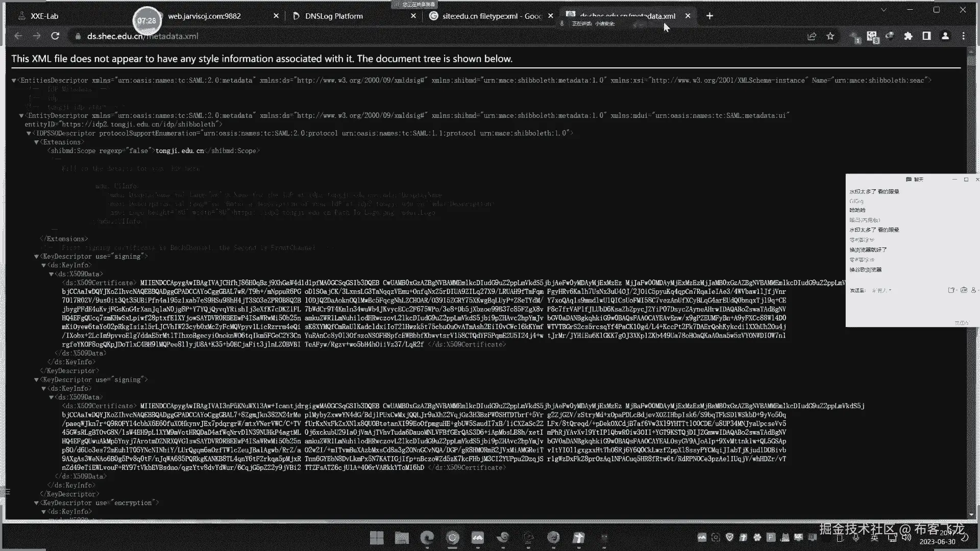Switch to DNSLog Platform tab

pos(334,16)
